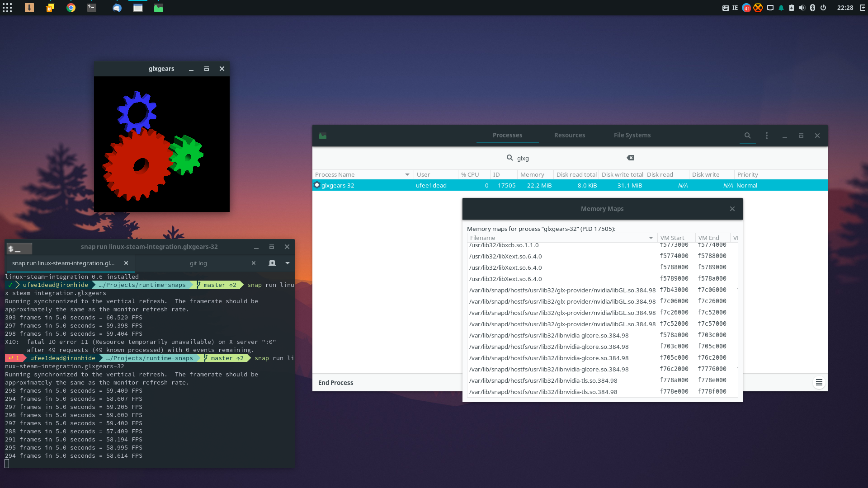Select libnvidia-glcore row starting f76c2000
The height and width of the screenshot is (488, 868).
[x=602, y=369]
